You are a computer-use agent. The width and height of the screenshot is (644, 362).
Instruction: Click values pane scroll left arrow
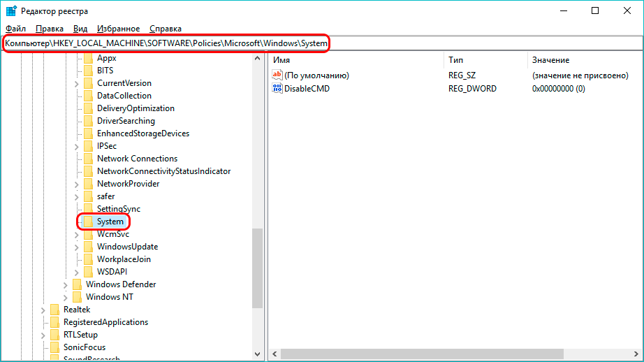[x=275, y=354]
